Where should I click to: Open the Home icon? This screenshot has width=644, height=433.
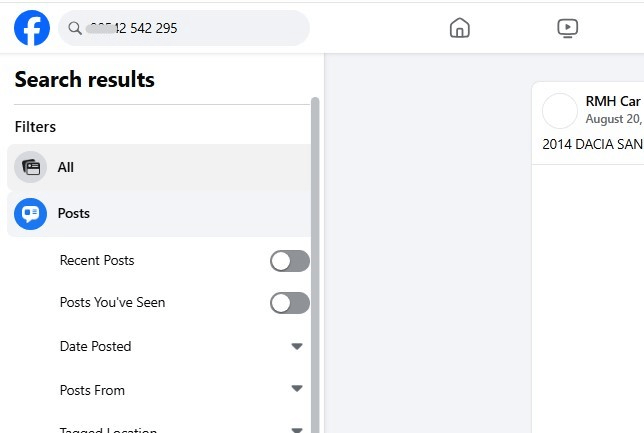point(459,28)
